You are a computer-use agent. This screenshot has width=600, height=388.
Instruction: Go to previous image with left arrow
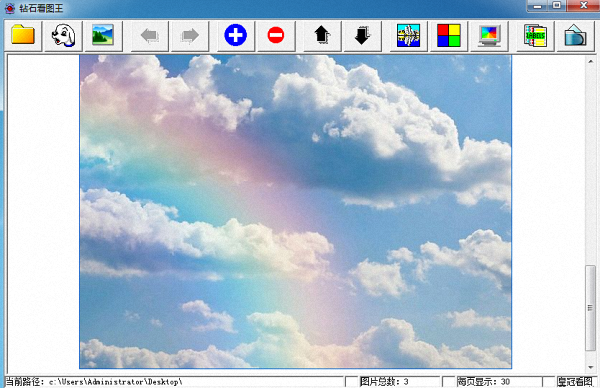(x=150, y=36)
